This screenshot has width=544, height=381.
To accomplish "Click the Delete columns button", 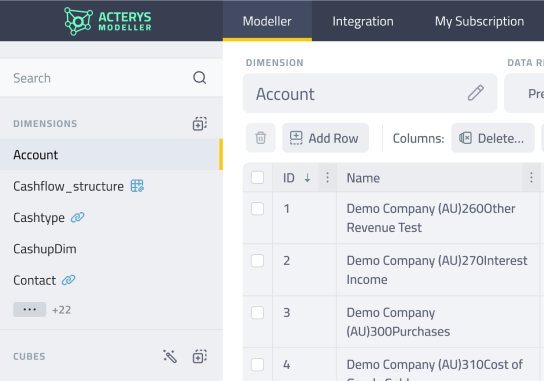I will pos(493,138).
